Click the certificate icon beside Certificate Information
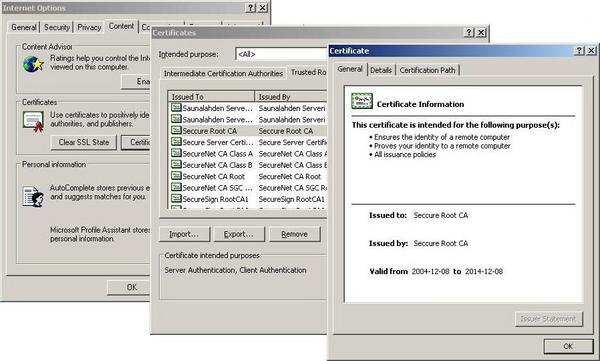The height and width of the screenshot is (361, 600). coord(362,101)
